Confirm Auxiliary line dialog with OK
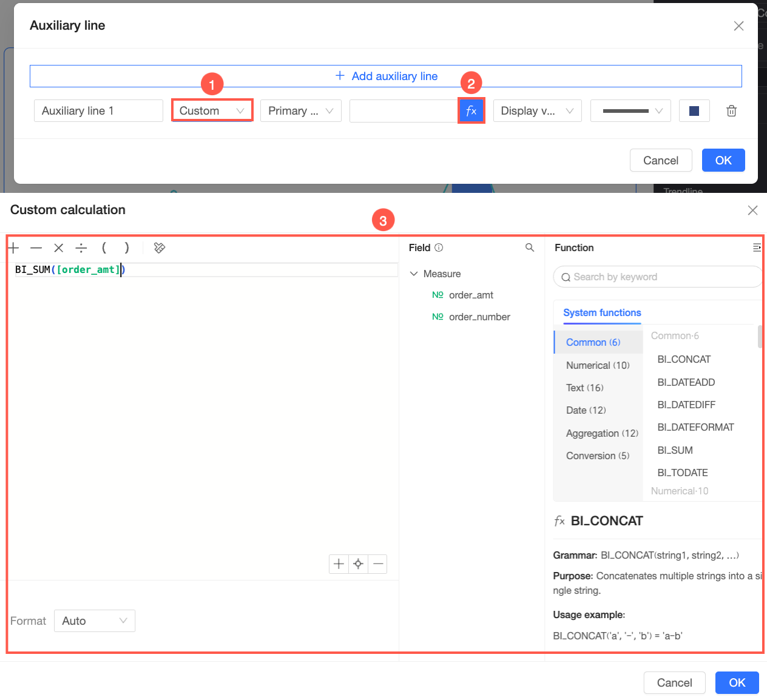Viewport: 767px width, 700px height. pos(723,160)
